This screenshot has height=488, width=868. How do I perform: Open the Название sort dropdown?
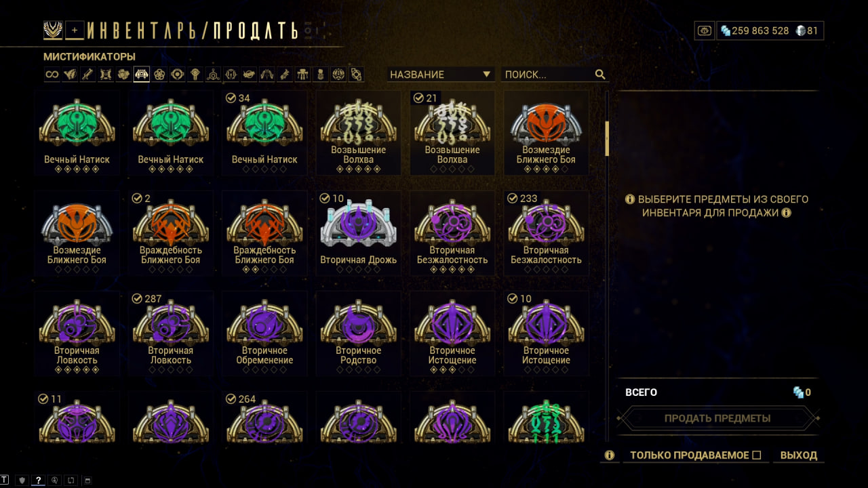coord(440,75)
